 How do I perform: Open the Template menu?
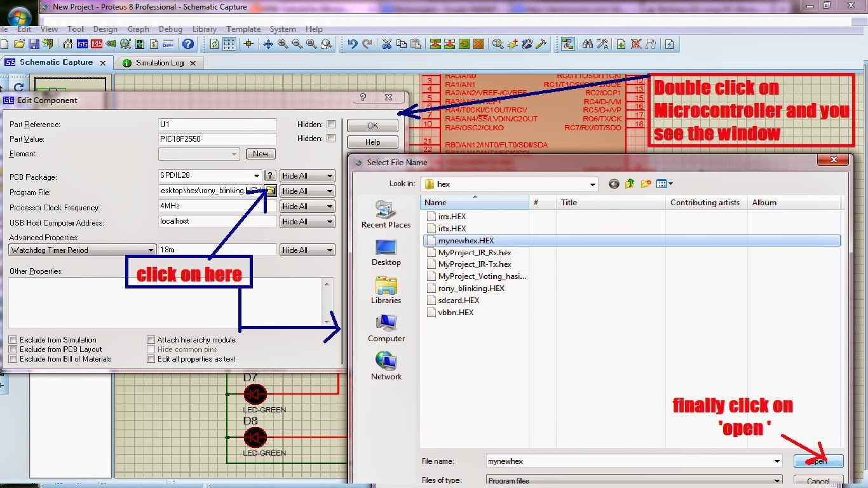pyautogui.click(x=243, y=29)
